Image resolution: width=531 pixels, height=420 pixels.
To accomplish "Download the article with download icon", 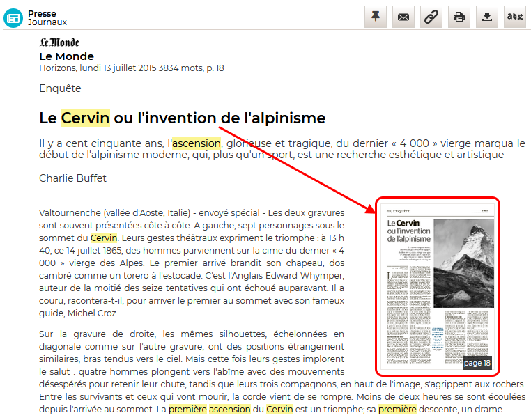I will click(487, 17).
